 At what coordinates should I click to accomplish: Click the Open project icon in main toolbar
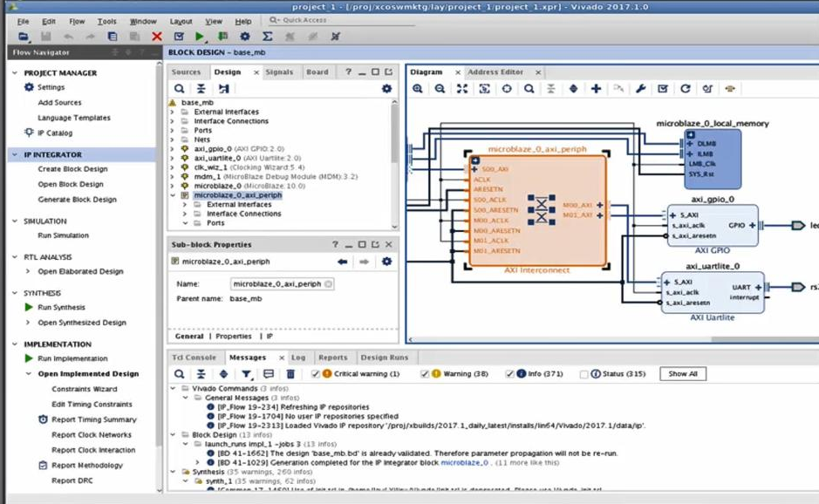[x=24, y=36]
